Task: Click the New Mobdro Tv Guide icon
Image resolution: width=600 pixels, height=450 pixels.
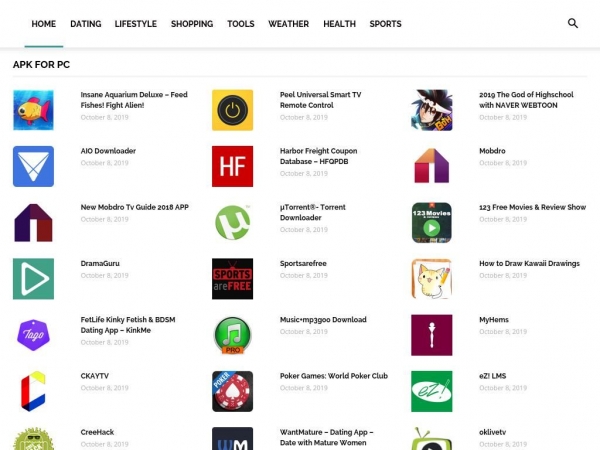Action: (33, 223)
